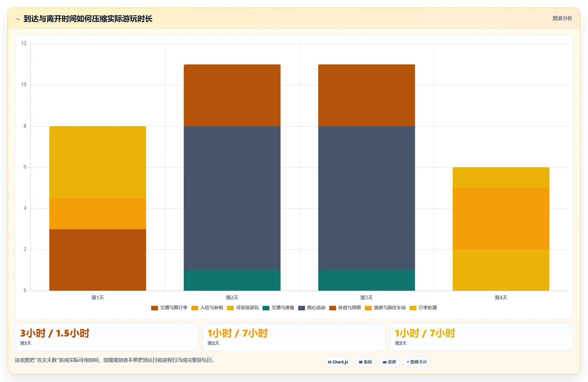Click the 图表分析 label in header
The width and height of the screenshot is (588, 382).
pos(562,18)
